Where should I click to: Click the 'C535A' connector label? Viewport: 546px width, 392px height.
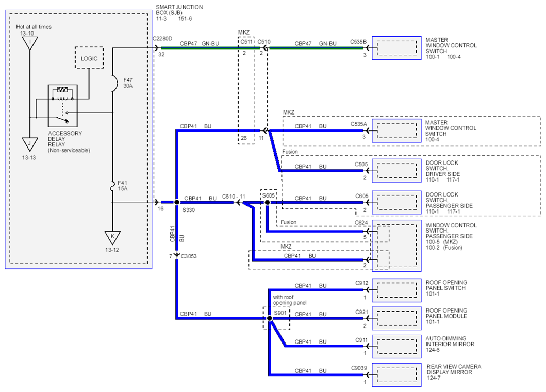click(x=359, y=124)
